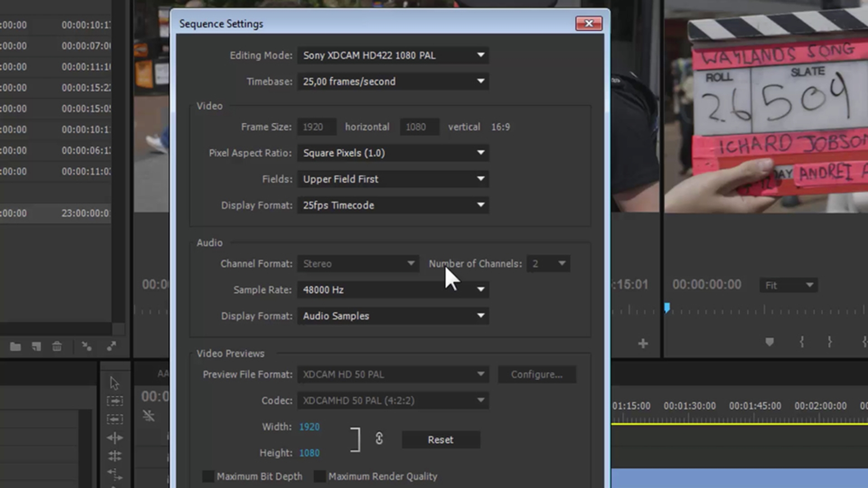Screen dimensions: 868x488
Task: Click the preview Width value 1920
Action: pyautogui.click(x=309, y=427)
